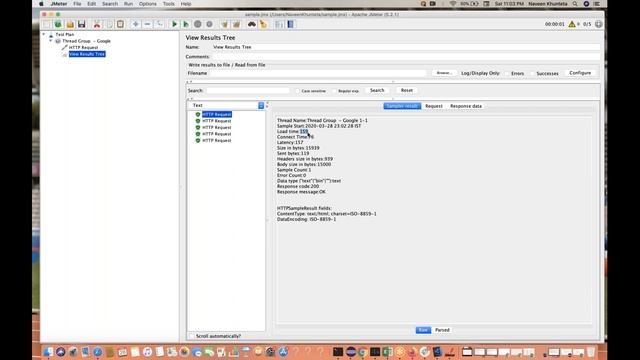
Task: Click the Paste clipboard icon
Action: [x=120, y=24]
